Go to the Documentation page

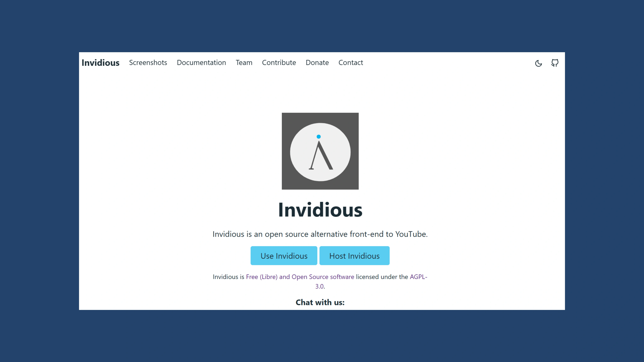click(x=201, y=62)
